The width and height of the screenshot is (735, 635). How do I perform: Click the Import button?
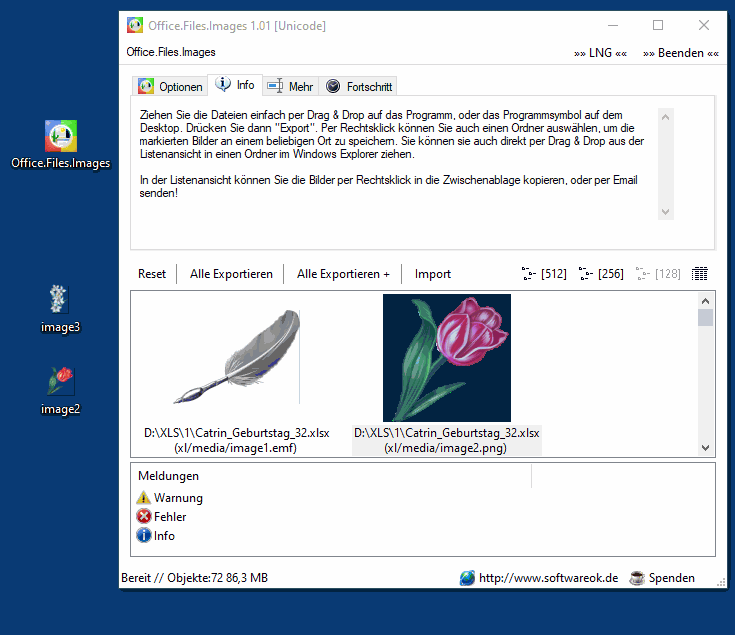click(433, 274)
